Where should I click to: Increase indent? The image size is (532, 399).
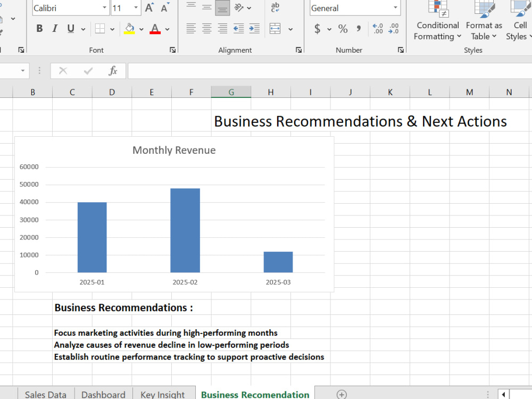(254, 29)
